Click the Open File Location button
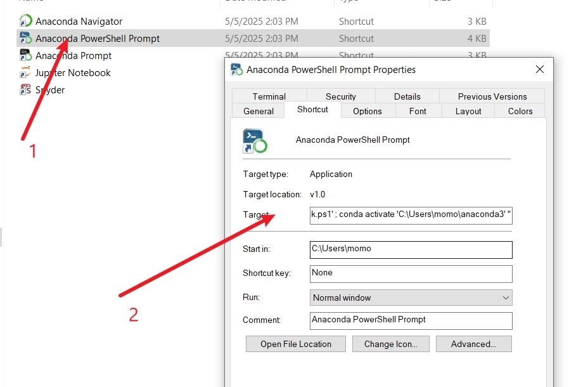This screenshot has width=588, height=387. click(x=295, y=344)
